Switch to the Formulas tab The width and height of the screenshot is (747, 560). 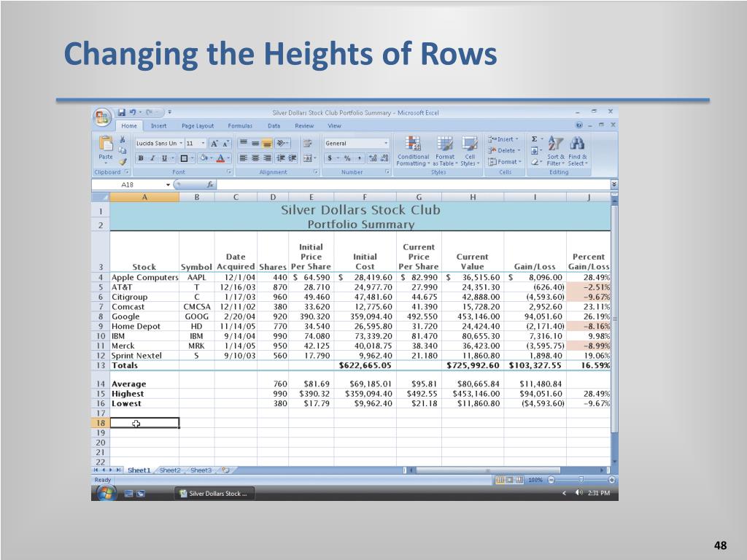(240, 125)
